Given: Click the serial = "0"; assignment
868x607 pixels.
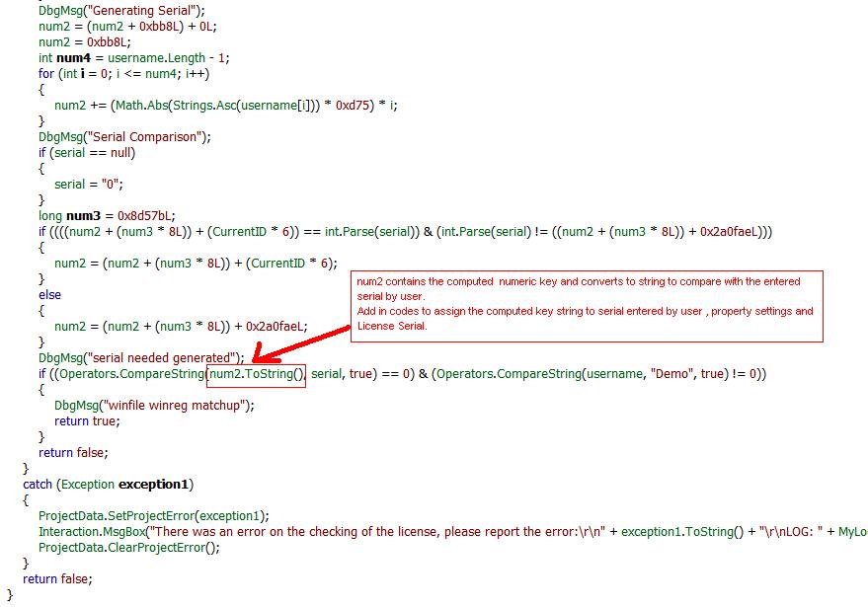Looking at the screenshot, I should point(89,185).
